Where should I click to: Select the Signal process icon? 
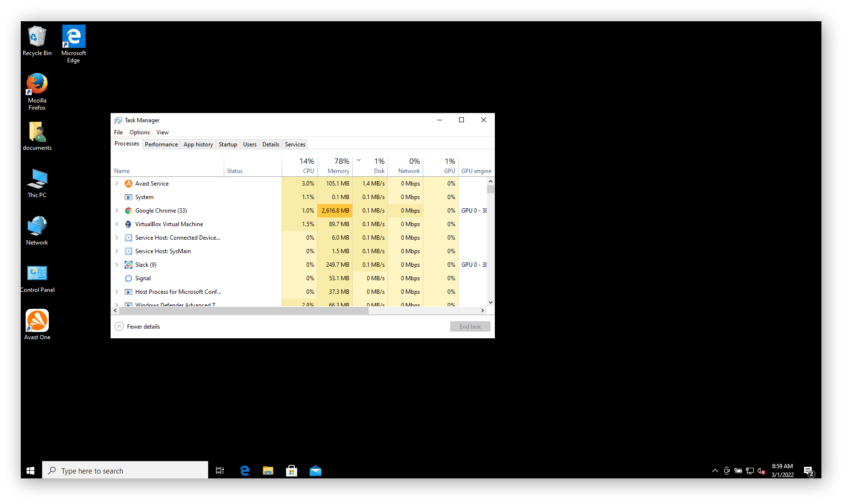129,278
